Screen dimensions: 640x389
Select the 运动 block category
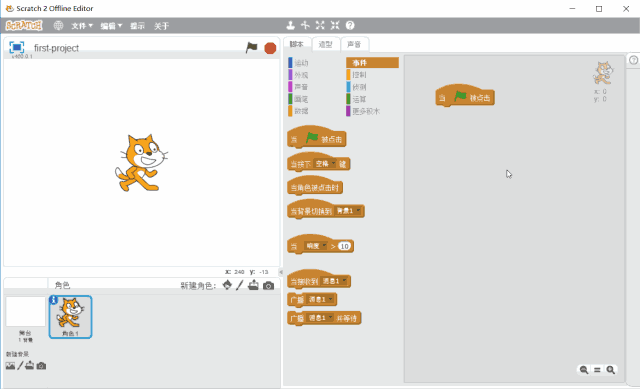coord(301,63)
